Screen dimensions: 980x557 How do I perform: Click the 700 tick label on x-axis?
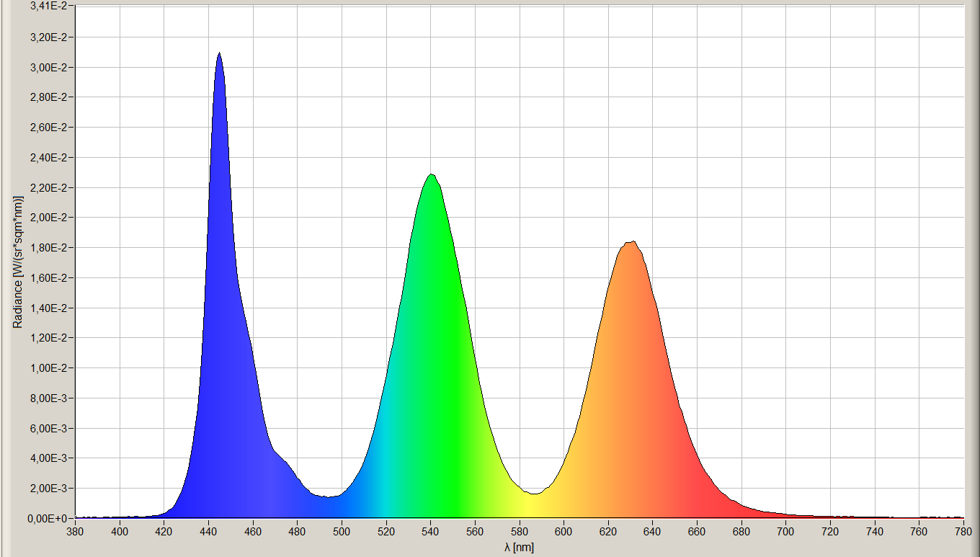(x=785, y=532)
